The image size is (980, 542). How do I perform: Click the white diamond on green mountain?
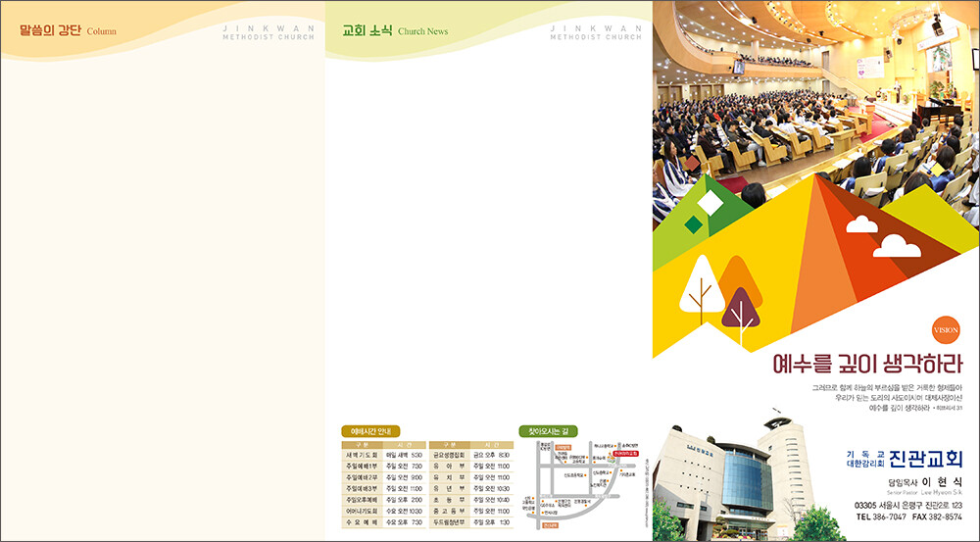710,203
